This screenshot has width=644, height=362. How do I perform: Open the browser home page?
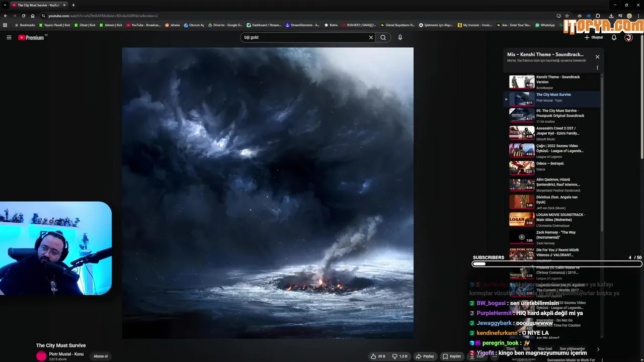[33, 16]
